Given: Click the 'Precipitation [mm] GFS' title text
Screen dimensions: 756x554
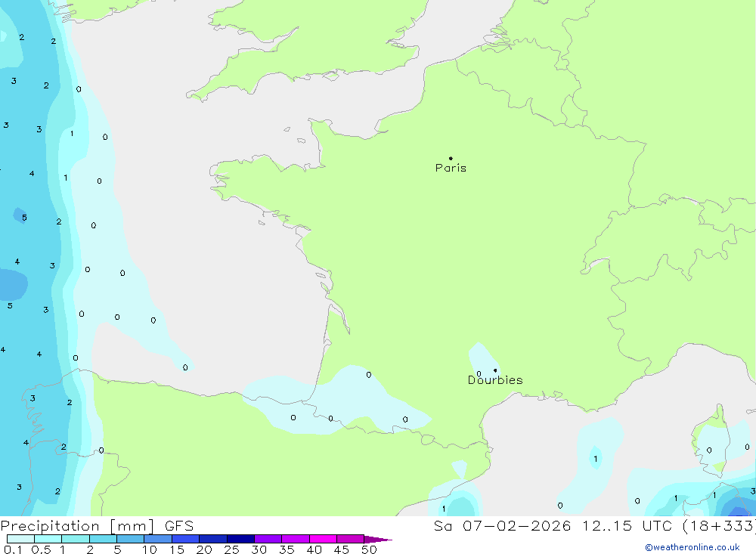Looking at the screenshot, I should 97,525.
